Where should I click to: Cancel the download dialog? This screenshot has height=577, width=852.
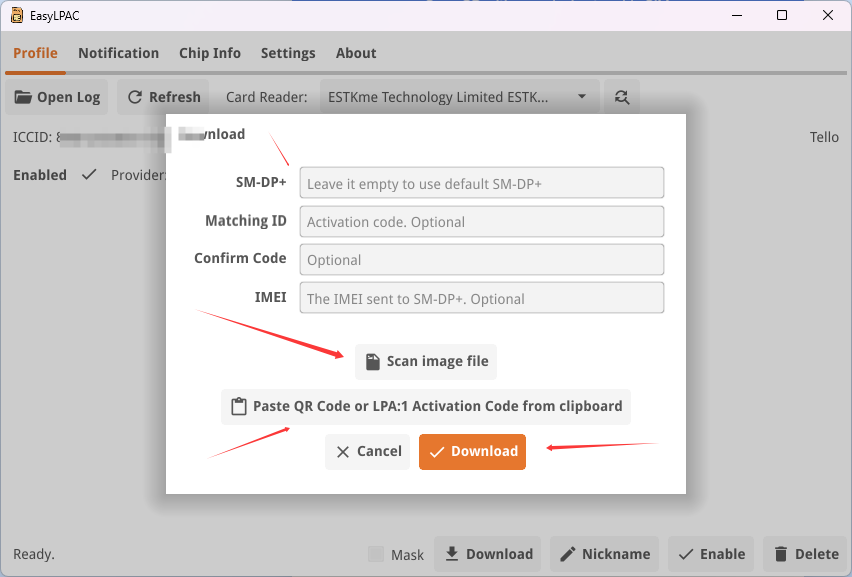367,451
